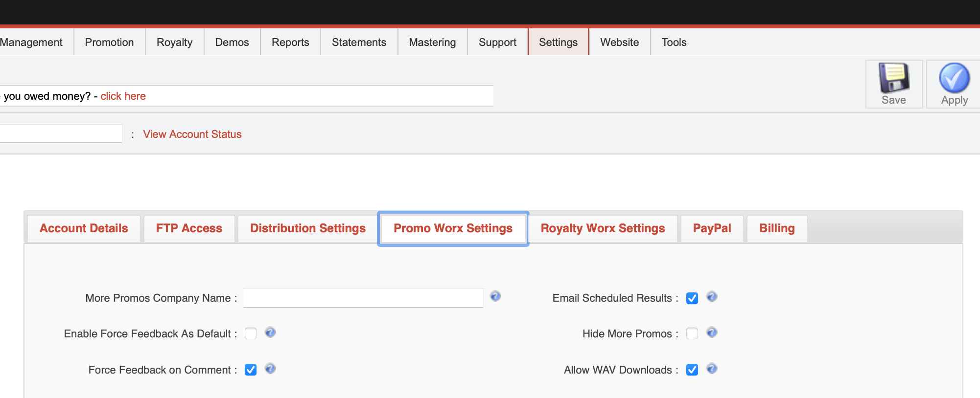Disable Allow WAV Downloads checkbox
The height and width of the screenshot is (398, 980).
(x=692, y=370)
